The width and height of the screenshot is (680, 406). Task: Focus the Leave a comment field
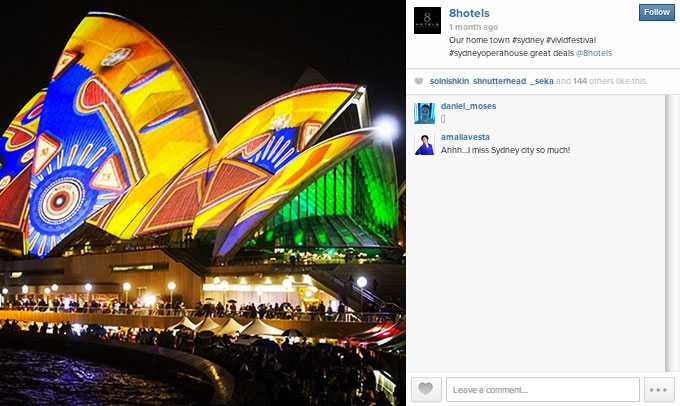[543, 390]
